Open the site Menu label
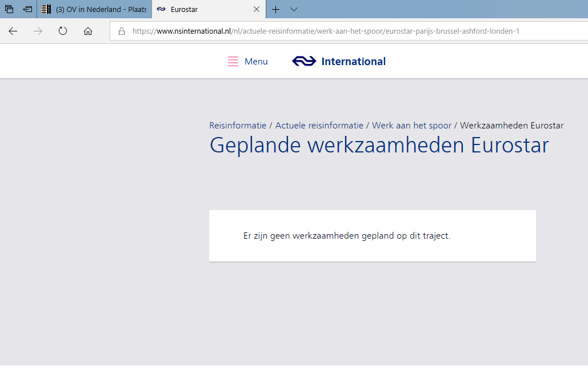588x370 pixels. coord(256,62)
